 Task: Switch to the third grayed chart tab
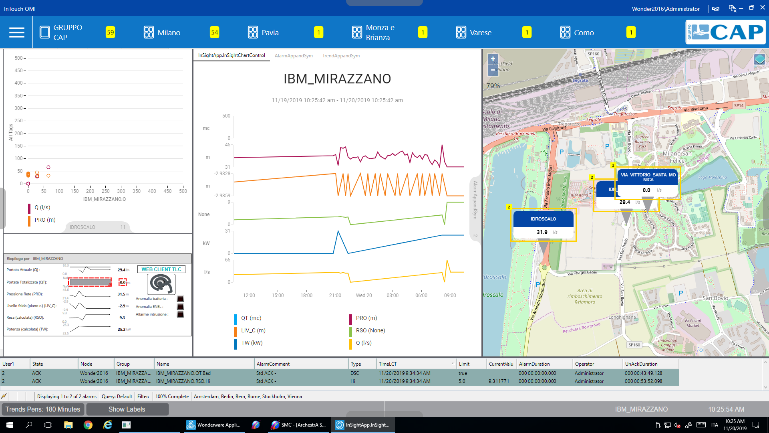341,56
